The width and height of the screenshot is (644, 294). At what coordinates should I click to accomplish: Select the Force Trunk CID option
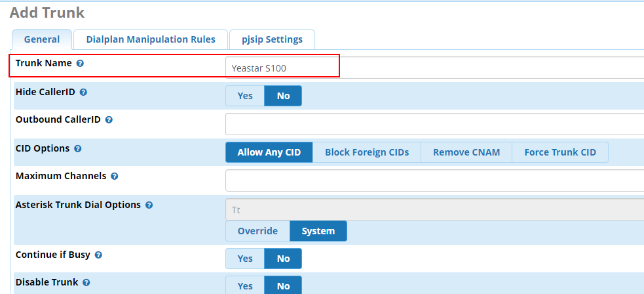click(560, 152)
